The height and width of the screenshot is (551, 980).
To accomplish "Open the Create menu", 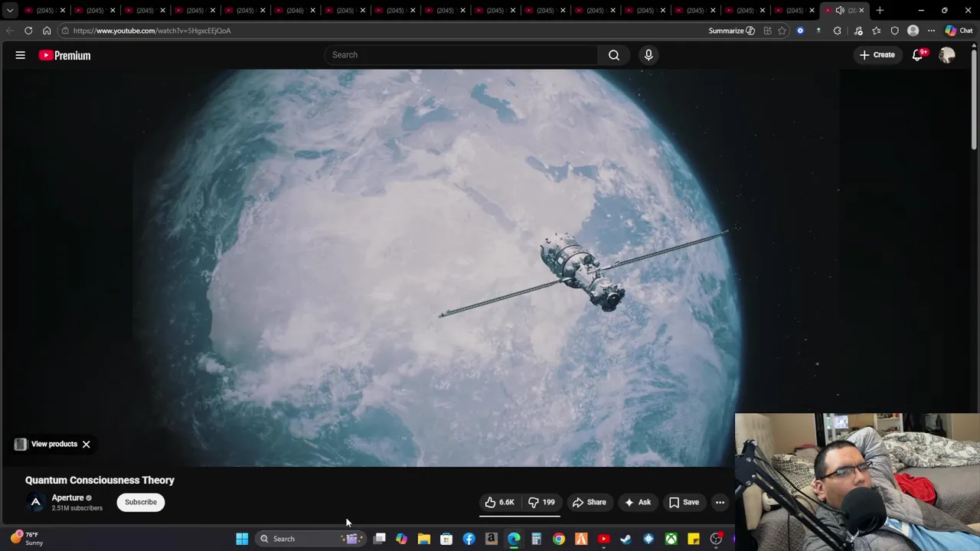I will pyautogui.click(x=877, y=55).
